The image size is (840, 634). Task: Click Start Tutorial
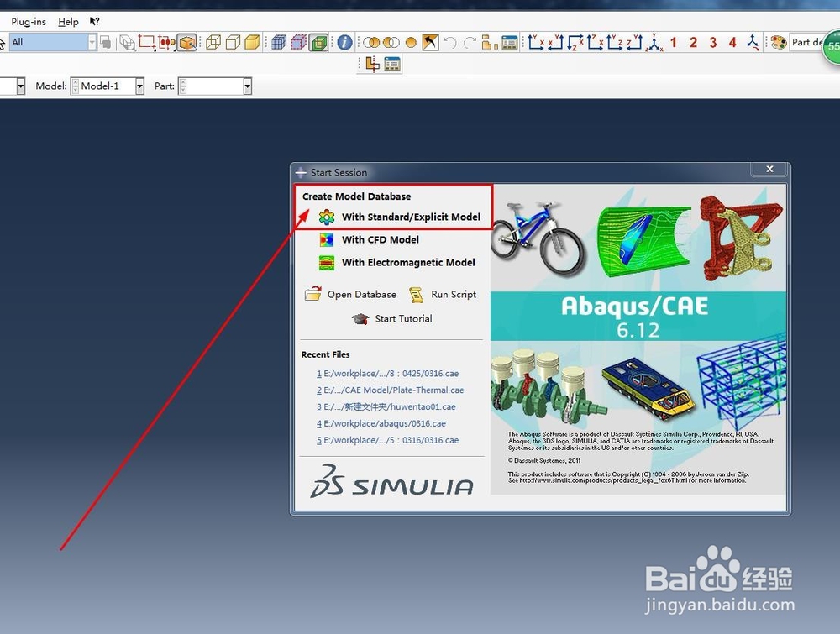(x=392, y=318)
